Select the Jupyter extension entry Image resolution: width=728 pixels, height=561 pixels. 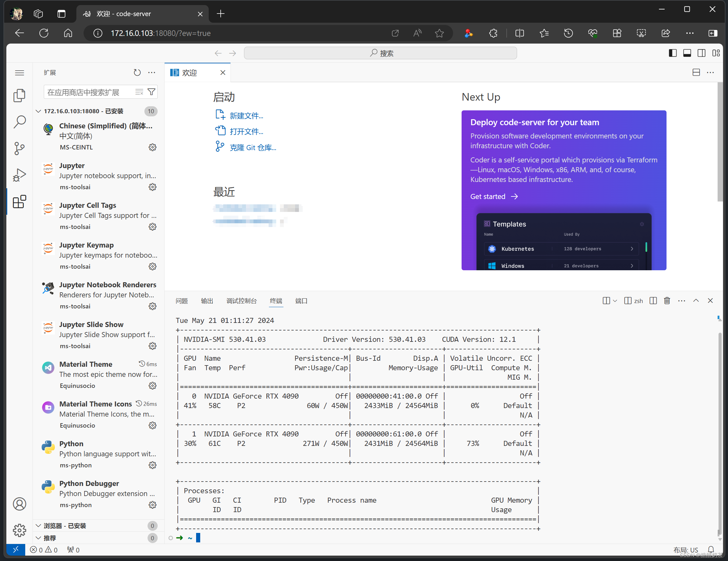pos(99,176)
